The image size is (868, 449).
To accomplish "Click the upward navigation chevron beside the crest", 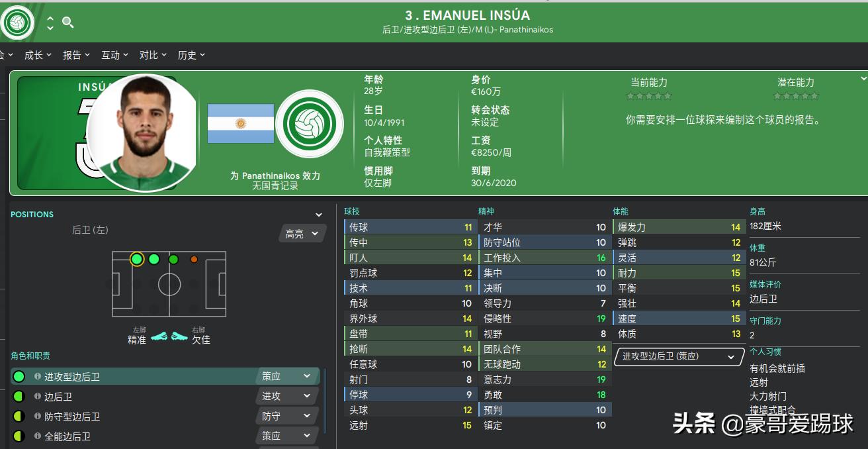I will [x=50, y=18].
